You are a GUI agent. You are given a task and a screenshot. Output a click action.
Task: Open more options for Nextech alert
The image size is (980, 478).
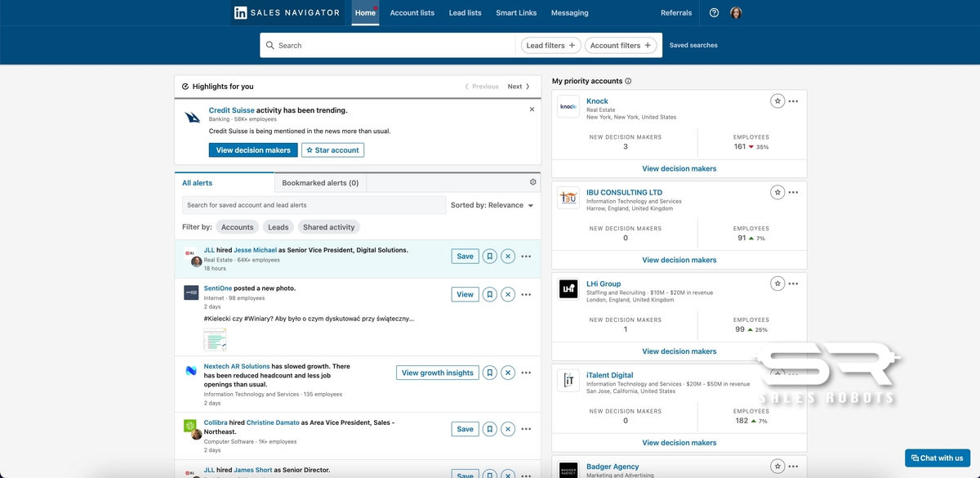click(526, 373)
